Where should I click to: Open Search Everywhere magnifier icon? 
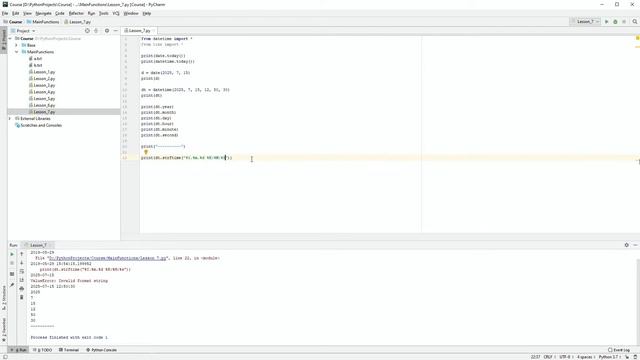pos(635,22)
